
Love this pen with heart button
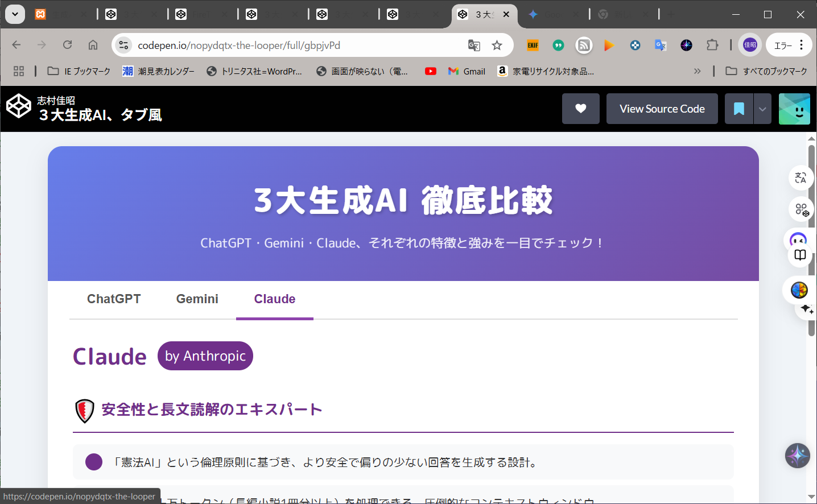(581, 109)
